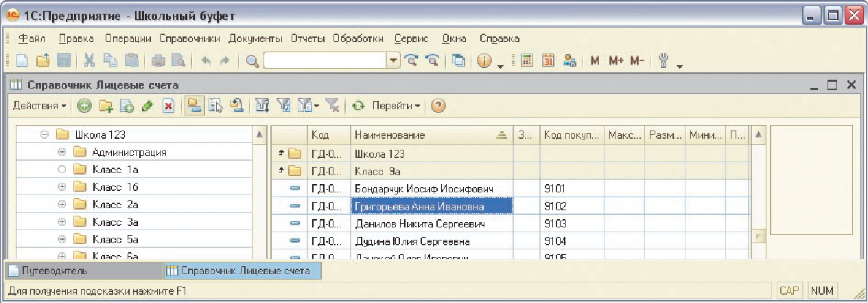This screenshot has height=303, width=868.
Task: Click the Cut scissors icon
Action: (90, 60)
